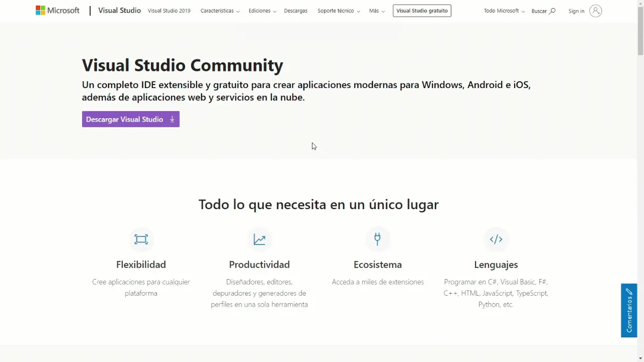The image size is (644, 362).
Task: Click the Sign in link
Action: pos(576,11)
